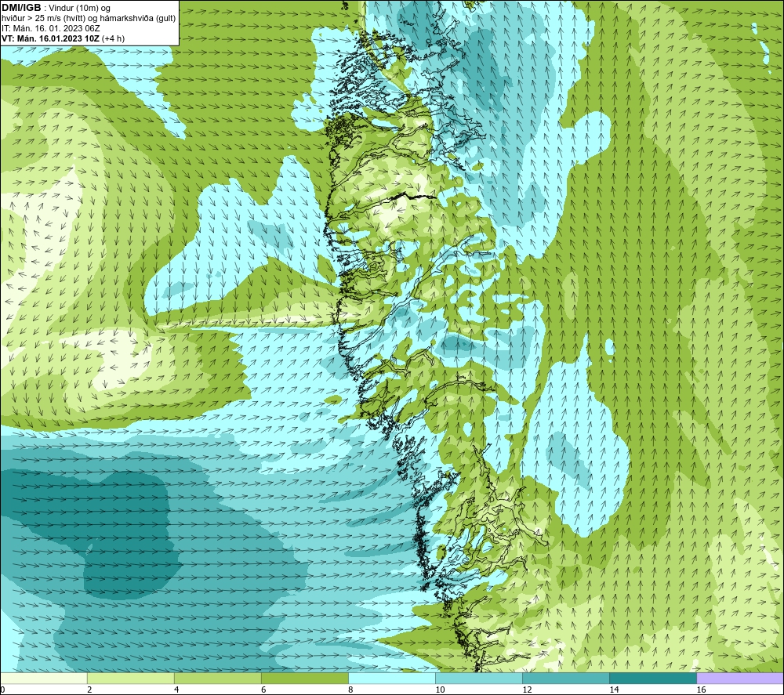
Task: Click the turquoise 10–12 m/s legend swatch
Action: coord(479,678)
